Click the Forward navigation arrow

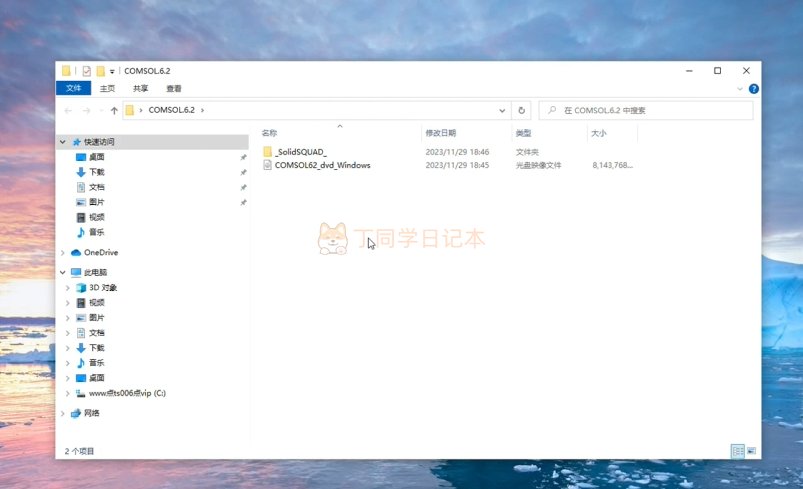pos(86,110)
